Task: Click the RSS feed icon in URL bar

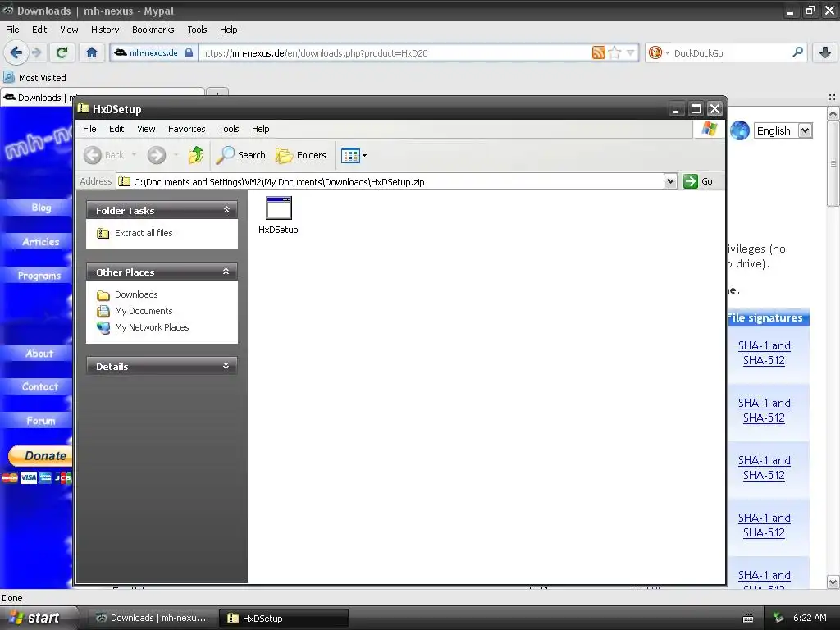Action: [x=598, y=52]
